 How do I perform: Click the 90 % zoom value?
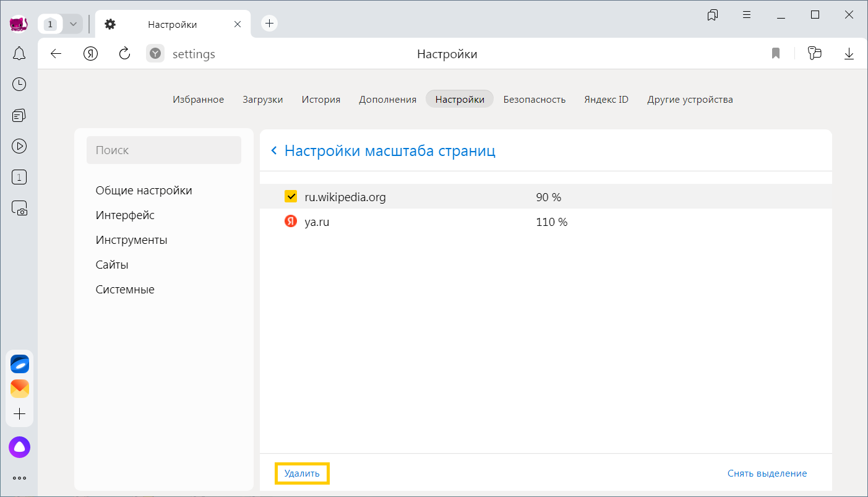549,197
